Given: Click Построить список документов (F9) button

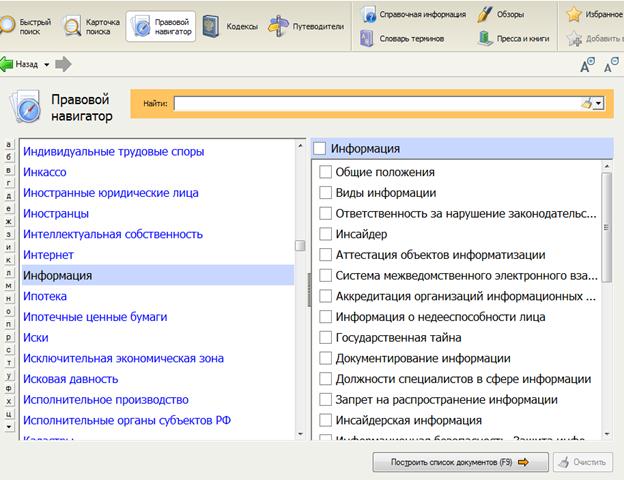Looking at the screenshot, I should pyautogui.click(x=460, y=462).
